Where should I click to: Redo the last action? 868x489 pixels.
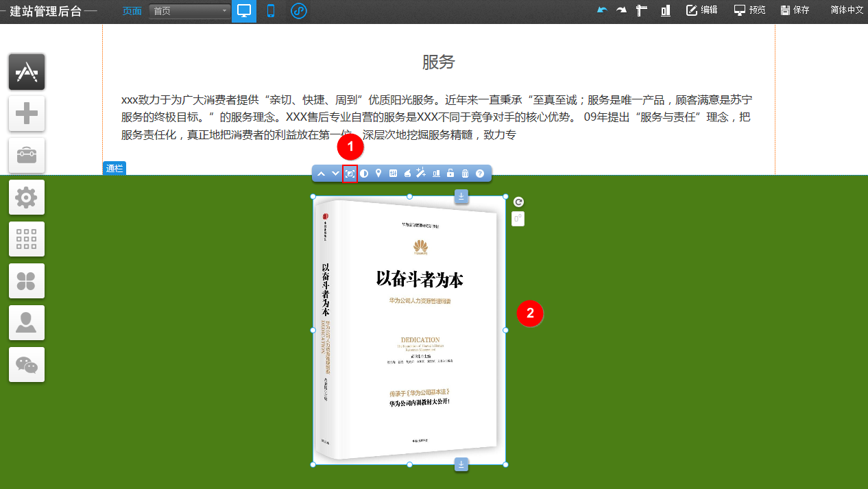click(621, 10)
